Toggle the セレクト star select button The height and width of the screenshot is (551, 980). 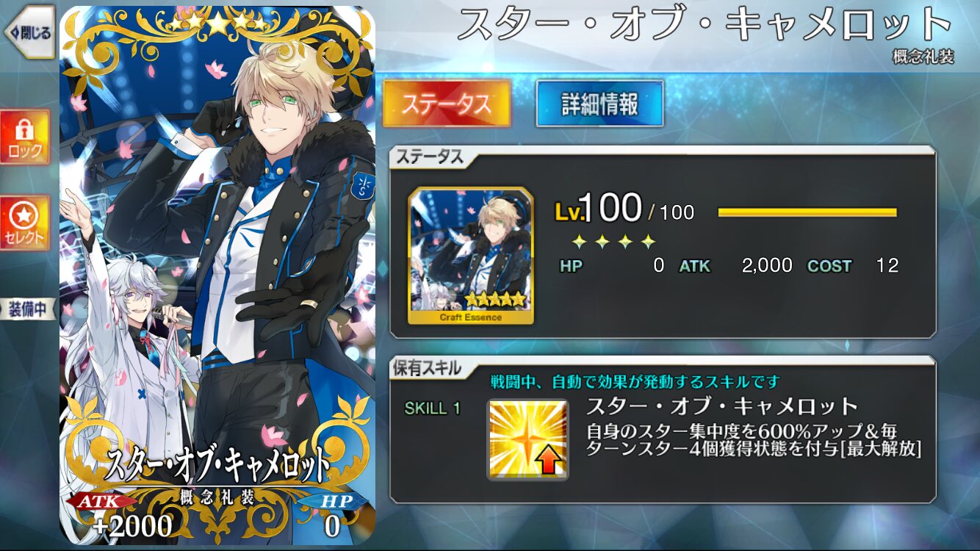pos(26,223)
